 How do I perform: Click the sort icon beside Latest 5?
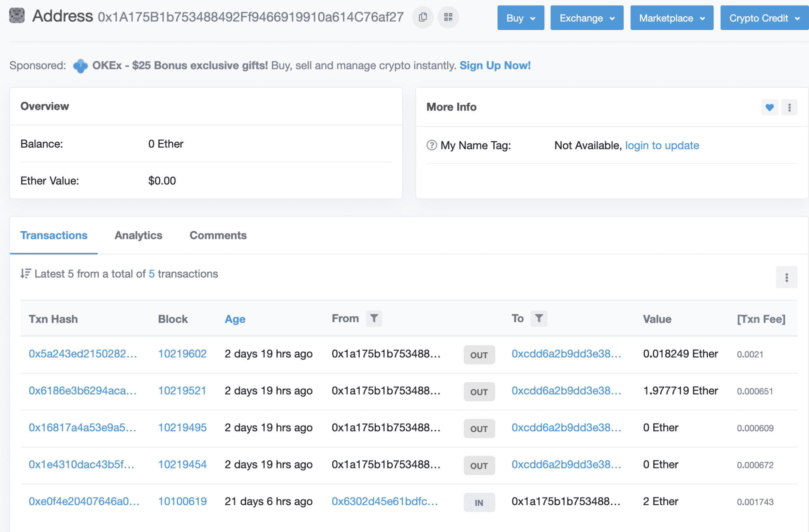pyautogui.click(x=26, y=274)
